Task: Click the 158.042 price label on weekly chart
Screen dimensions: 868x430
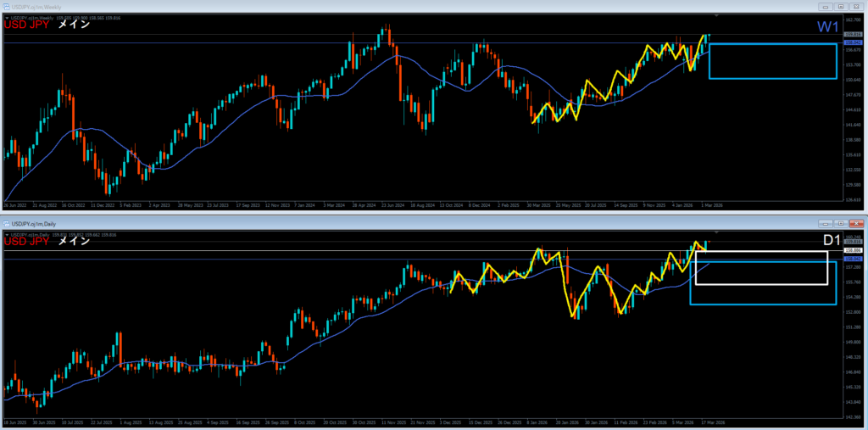Action: point(853,42)
